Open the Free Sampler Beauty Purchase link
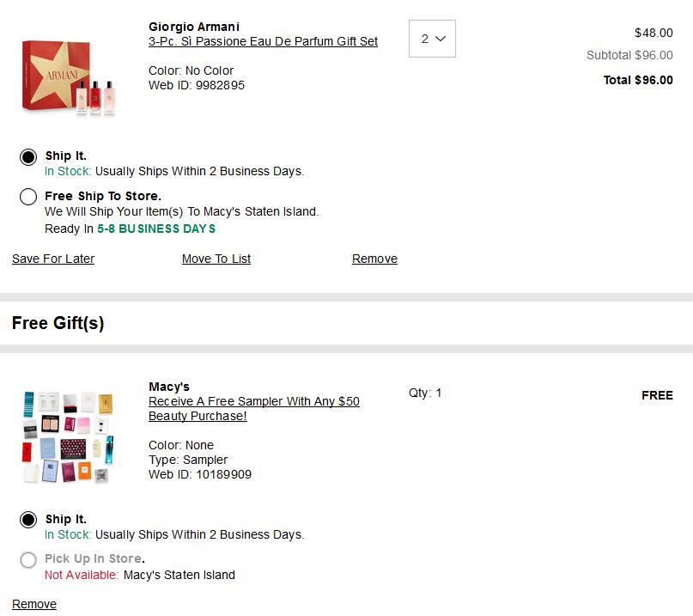This screenshot has width=693, height=616. [253, 409]
